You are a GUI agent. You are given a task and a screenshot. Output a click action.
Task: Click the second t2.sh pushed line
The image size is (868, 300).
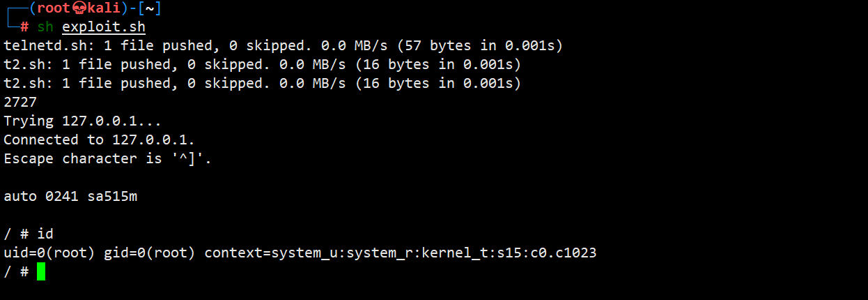click(x=262, y=84)
